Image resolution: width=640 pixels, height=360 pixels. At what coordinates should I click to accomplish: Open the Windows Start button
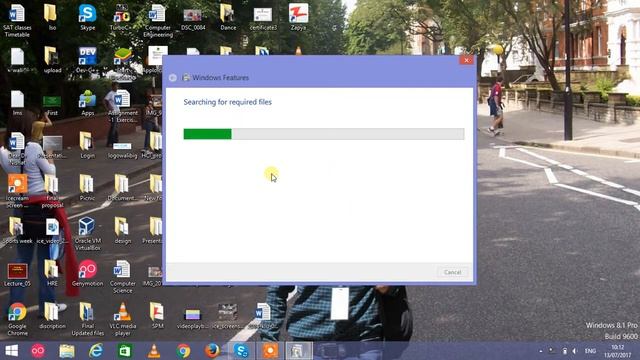[11, 351]
